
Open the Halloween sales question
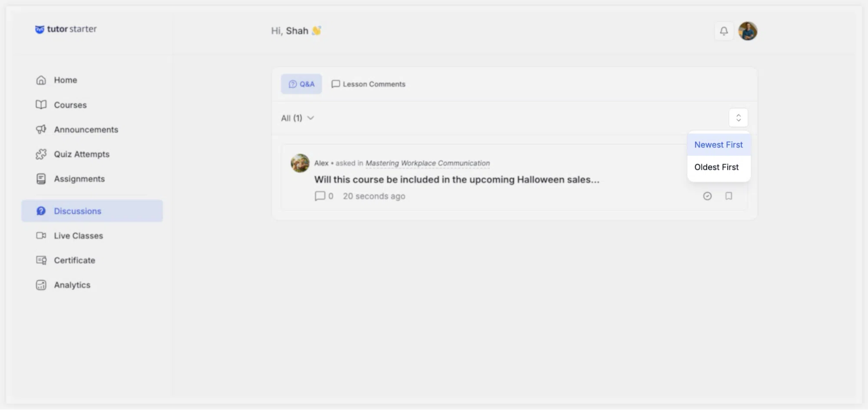click(457, 179)
